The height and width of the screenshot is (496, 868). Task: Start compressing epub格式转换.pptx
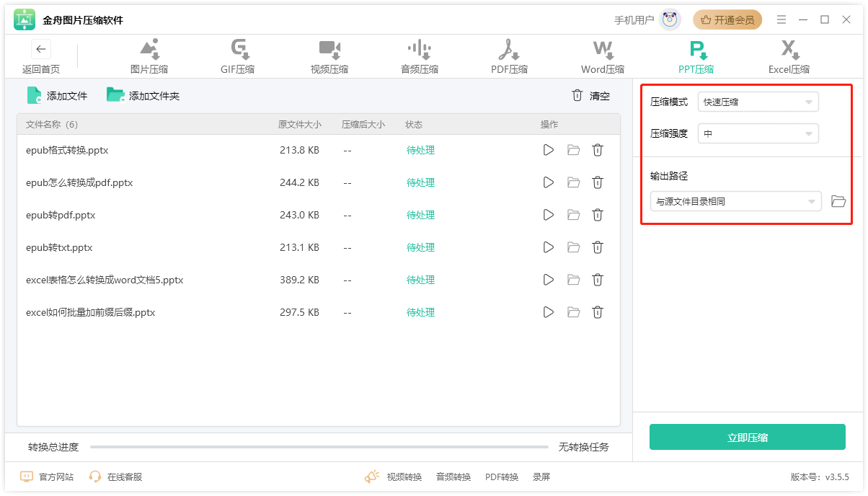tap(549, 150)
